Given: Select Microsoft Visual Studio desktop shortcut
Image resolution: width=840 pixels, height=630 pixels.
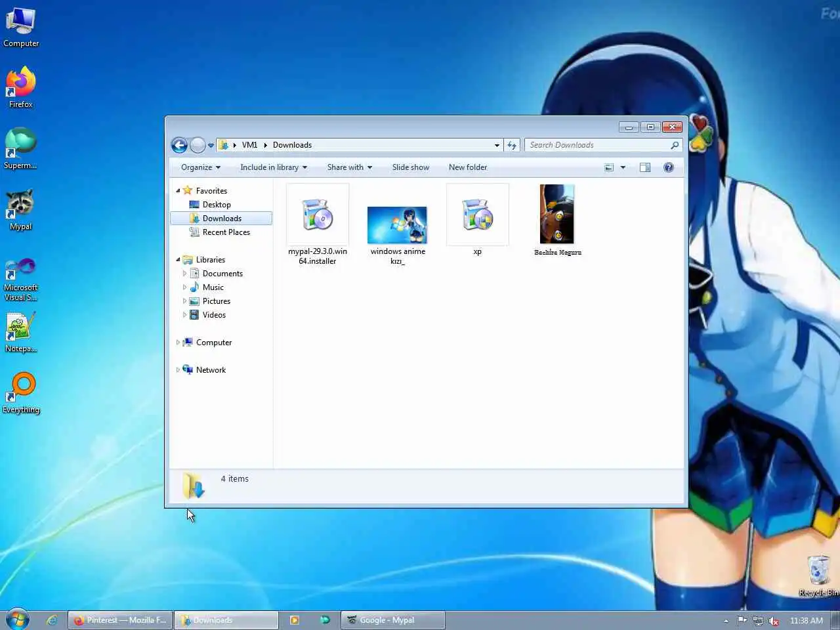Looking at the screenshot, I should pos(21,279).
